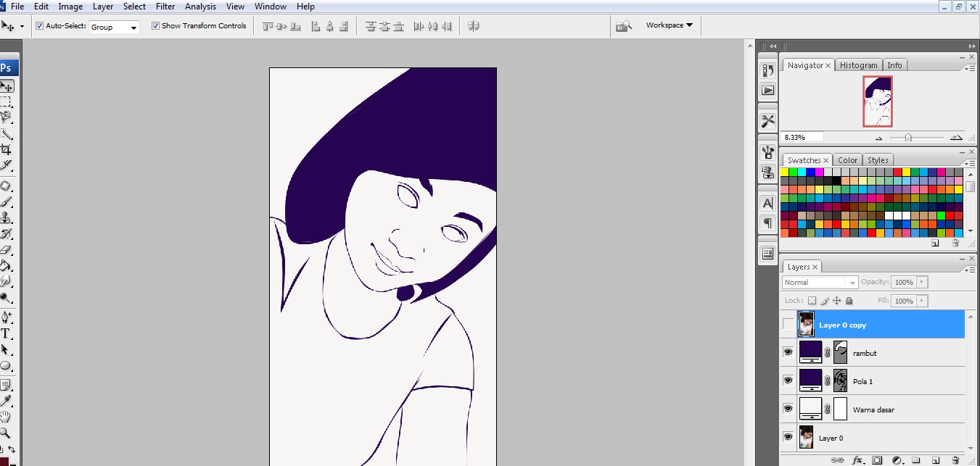Click Create new layer icon
The image size is (980, 466).
[x=936, y=459]
